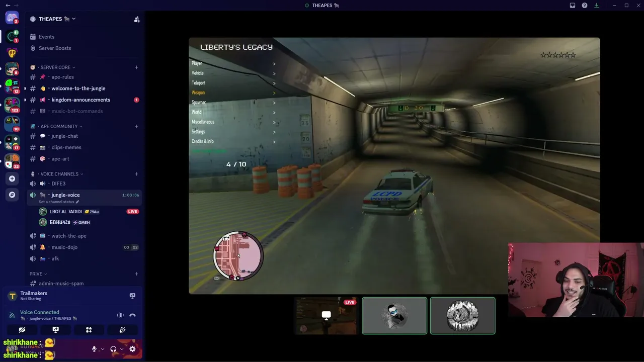Toggle headphone deafen in user panel
The height and width of the screenshot is (362, 644).
113,349
